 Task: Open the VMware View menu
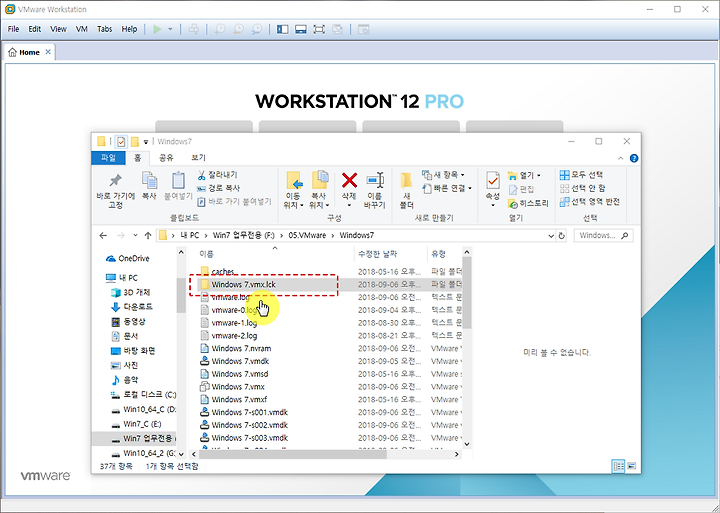pos(58,29)
